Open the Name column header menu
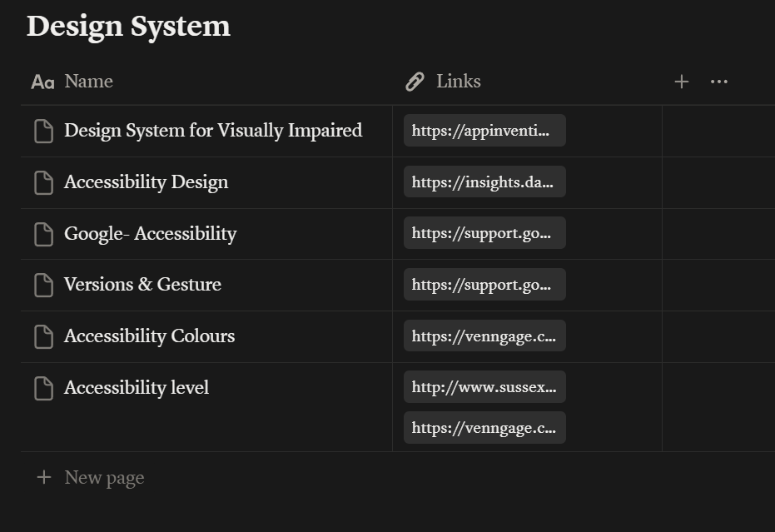Image resolution: width=775 pixels, height=532 pixels. 87,81
